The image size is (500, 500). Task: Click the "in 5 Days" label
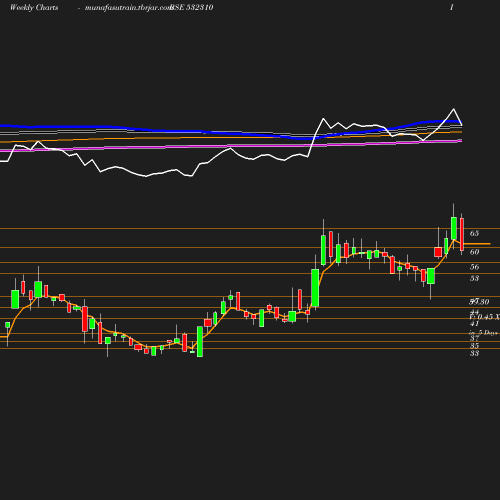pos(484,333)
